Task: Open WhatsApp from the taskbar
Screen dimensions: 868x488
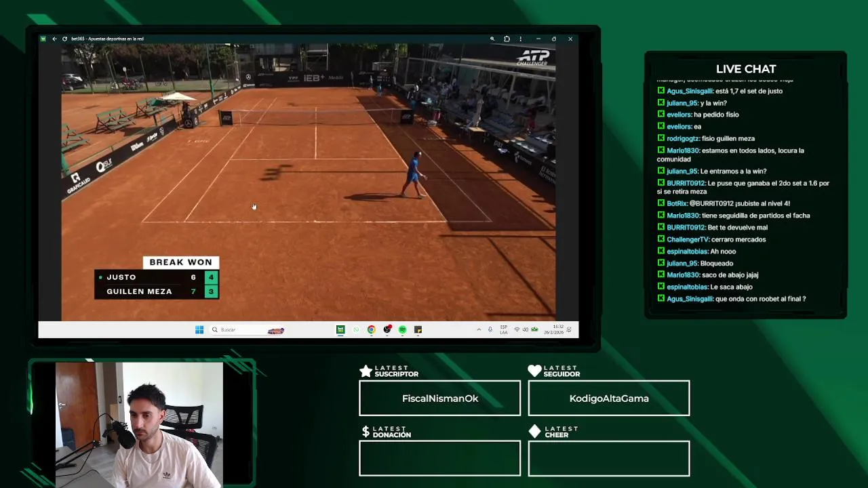Action: coord(356,329)
